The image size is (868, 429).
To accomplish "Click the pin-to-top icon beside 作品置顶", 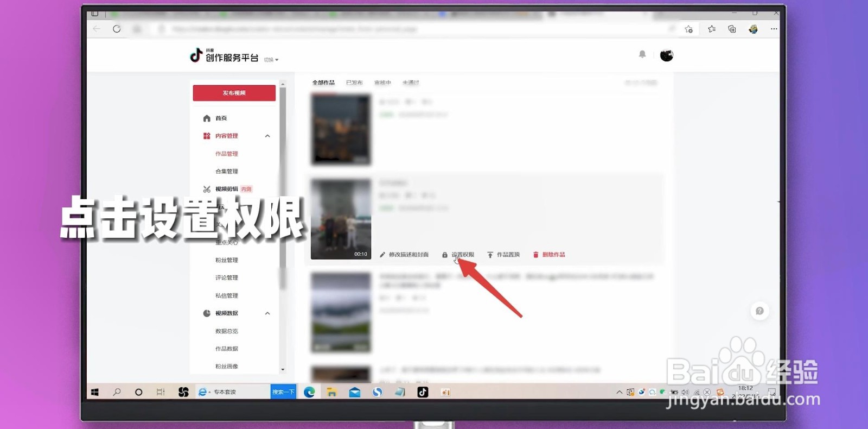I will [490, 255].
